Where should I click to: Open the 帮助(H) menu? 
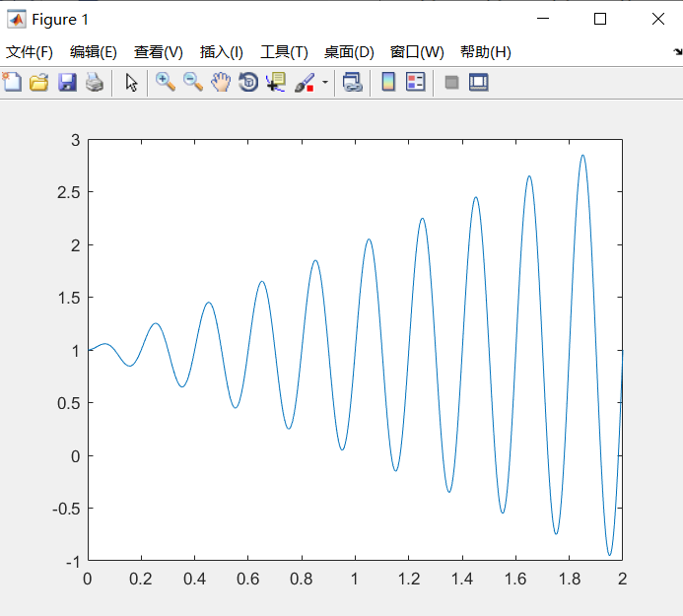point(486,52)
